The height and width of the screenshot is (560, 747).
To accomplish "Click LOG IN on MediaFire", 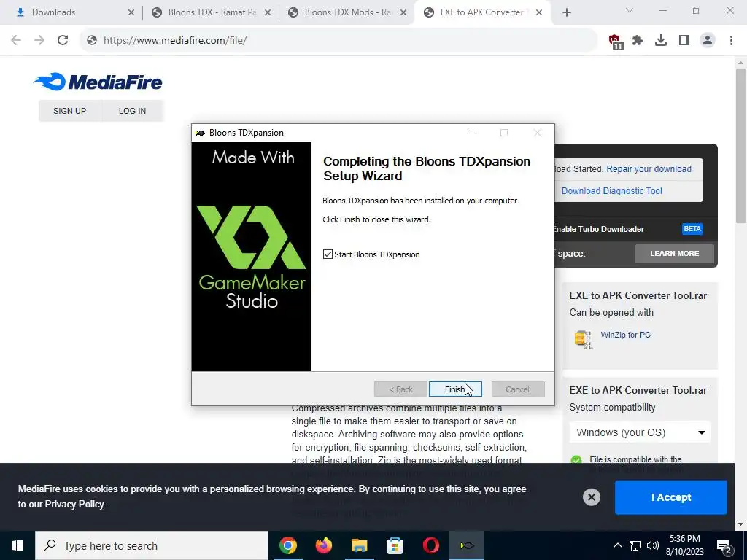I will point(133,111).
